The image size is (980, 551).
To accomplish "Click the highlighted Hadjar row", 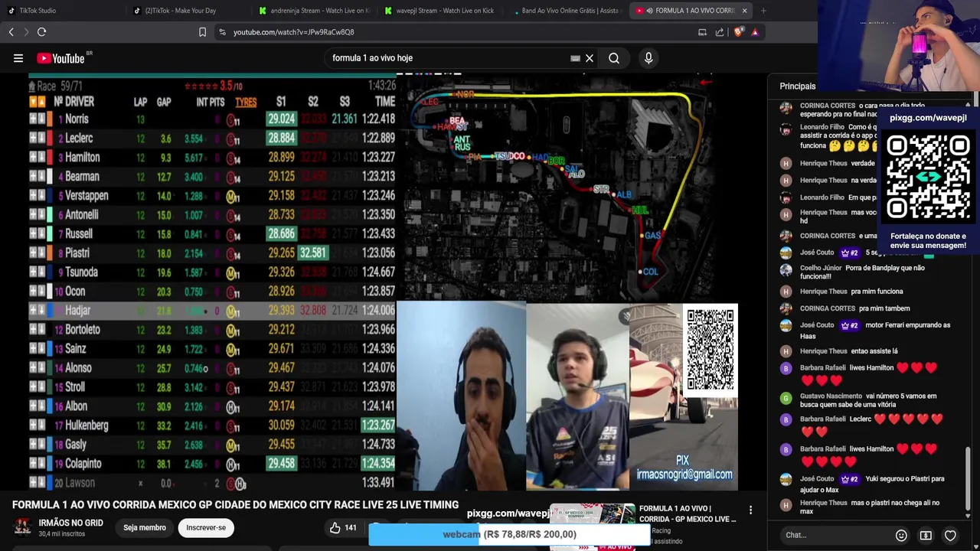I will click(x=212, y=311).
